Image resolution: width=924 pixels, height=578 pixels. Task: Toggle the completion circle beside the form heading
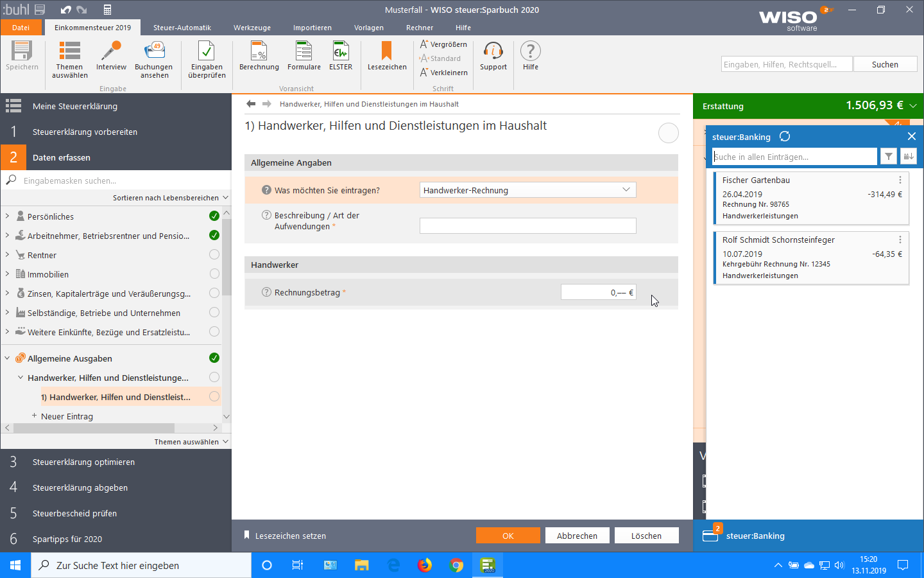point(668,133)
